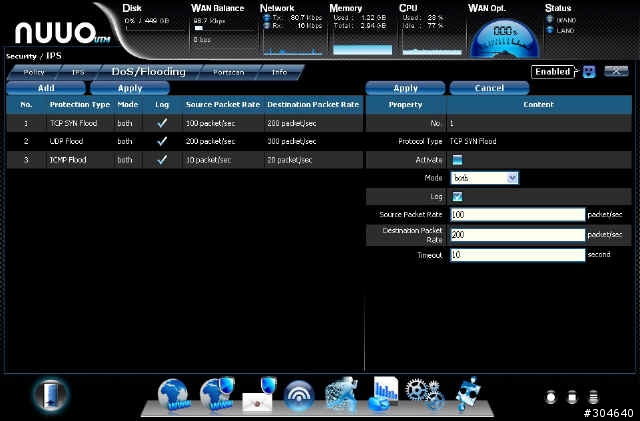Switch to the Info tab
The image size is (640, 421).
(x=280, y=72)
